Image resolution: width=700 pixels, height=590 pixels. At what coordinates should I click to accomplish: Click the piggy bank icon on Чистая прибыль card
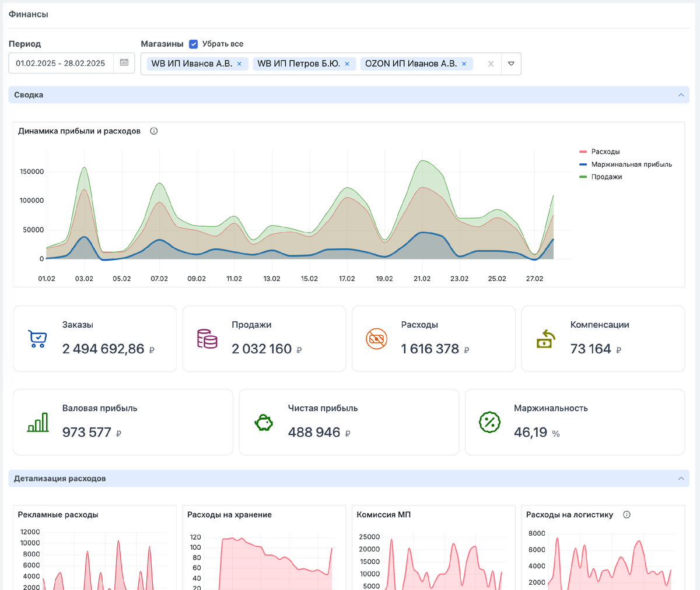click(264, 422)
